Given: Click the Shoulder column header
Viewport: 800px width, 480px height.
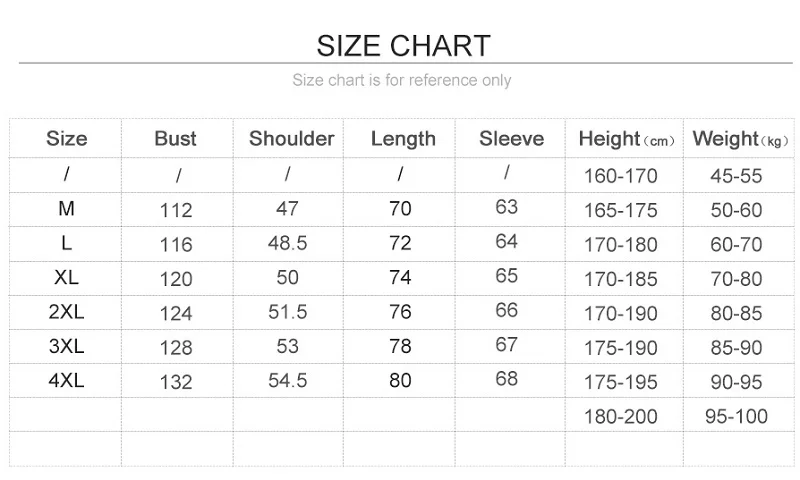Looking at the screenshot, I should [291, 139].
